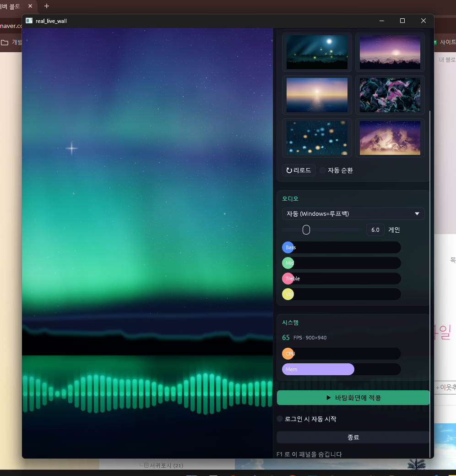Click the gain value field showing 6.0

point(375,230)
